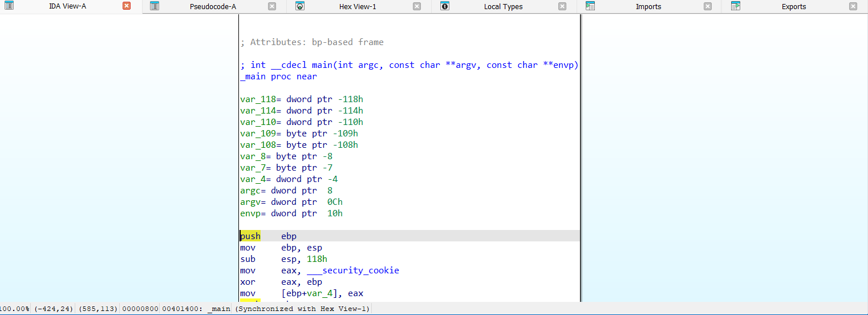Close the Pseudocode-A tab
This screenshot has height=315, width=868.
click(272, 6)
